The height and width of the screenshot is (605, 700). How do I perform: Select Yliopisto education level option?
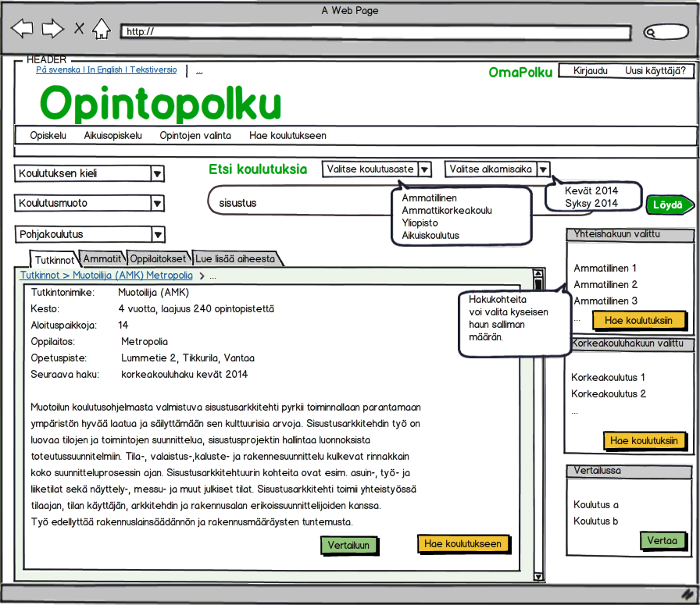point(420,222)
